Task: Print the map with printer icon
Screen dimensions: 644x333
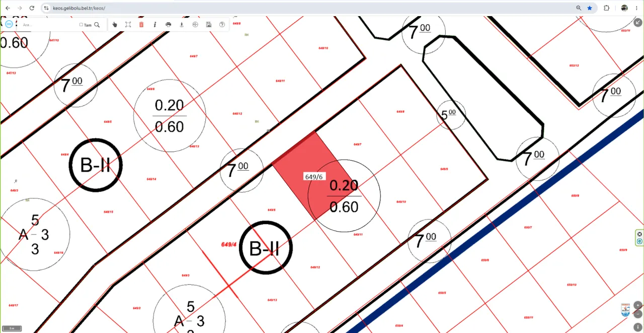Action: (x=168, y=24)
